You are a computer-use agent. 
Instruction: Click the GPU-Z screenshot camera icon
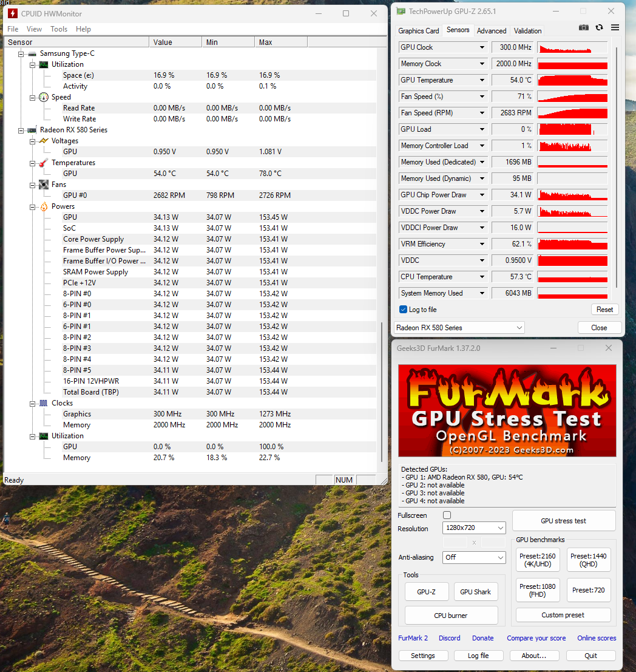coord(583,27)
